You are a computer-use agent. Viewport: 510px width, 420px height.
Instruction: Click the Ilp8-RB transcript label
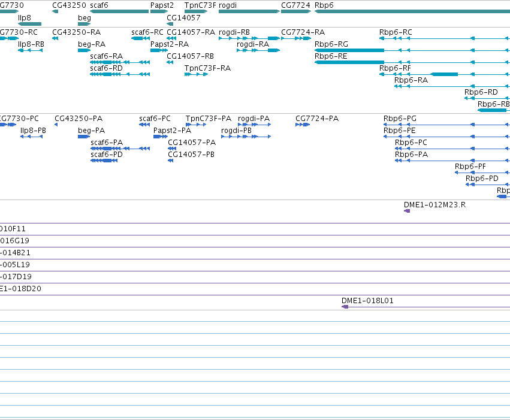coord(31,44)
